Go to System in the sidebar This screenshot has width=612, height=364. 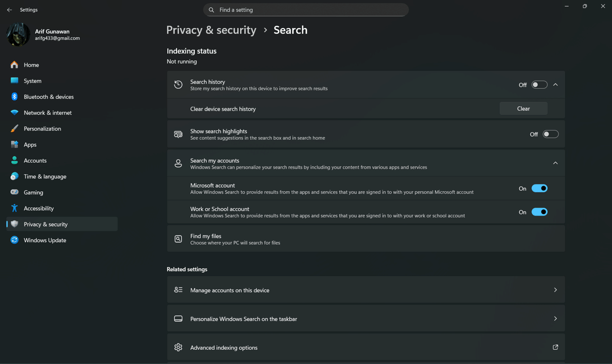tap(33, 81)
